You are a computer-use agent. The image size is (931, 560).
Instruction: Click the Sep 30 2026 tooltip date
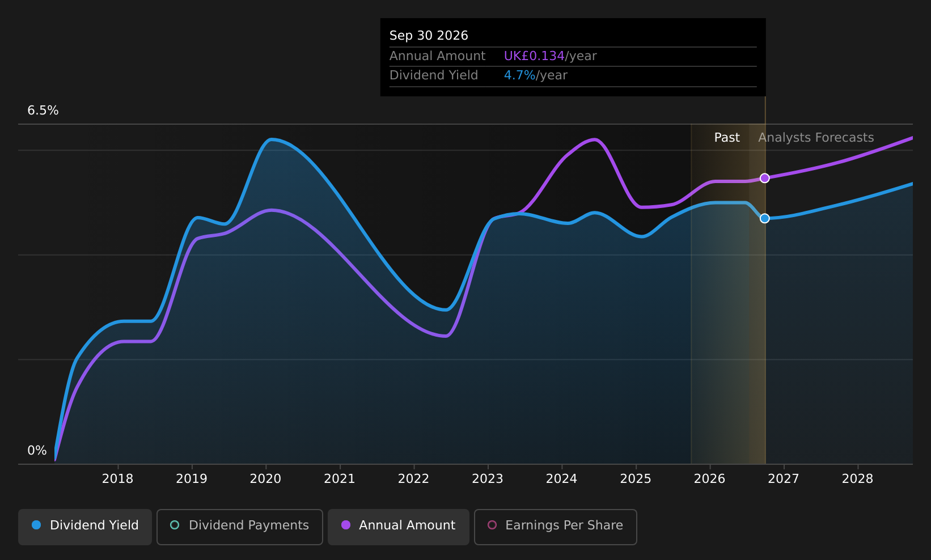pyautogui.click(x=429, y=36)
